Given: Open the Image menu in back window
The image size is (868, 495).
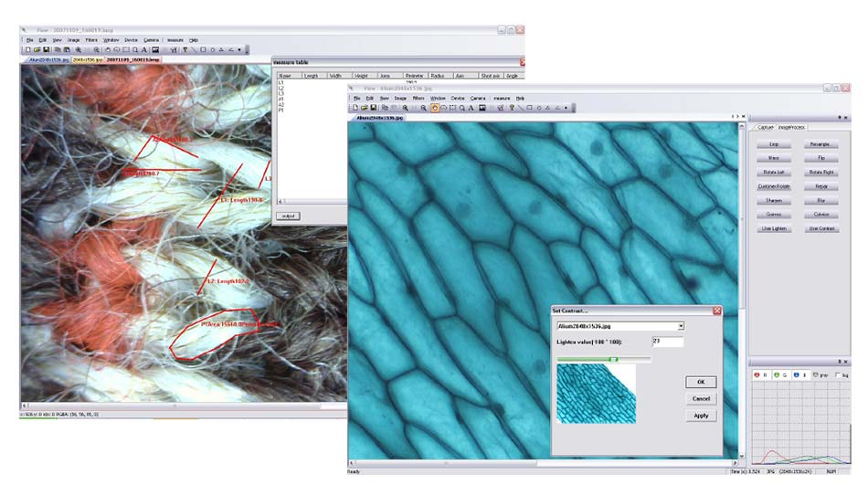Looking at the screenshot, I should [x=74, y=40].
